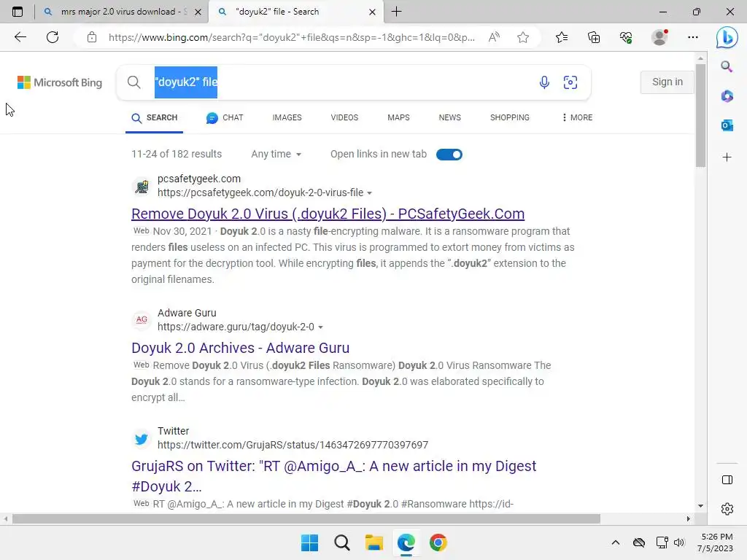Click the Bing search magnifier icon
747x560 pixels.
[134, 82]
